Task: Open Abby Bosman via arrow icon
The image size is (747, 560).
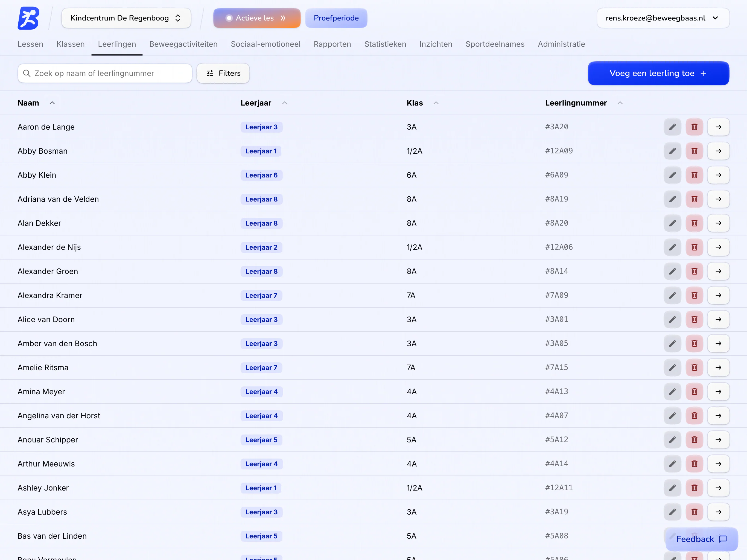Action: coord(718,151)
